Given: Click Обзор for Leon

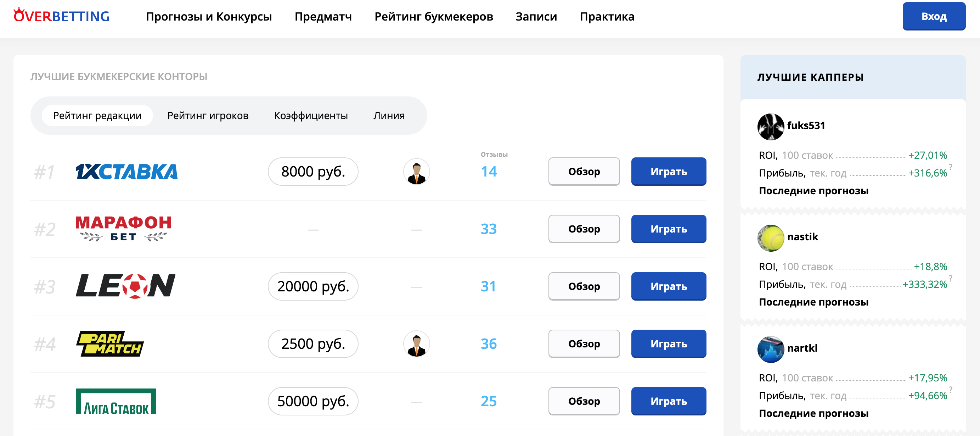Looking at the screenshot, I should point(584,286).
